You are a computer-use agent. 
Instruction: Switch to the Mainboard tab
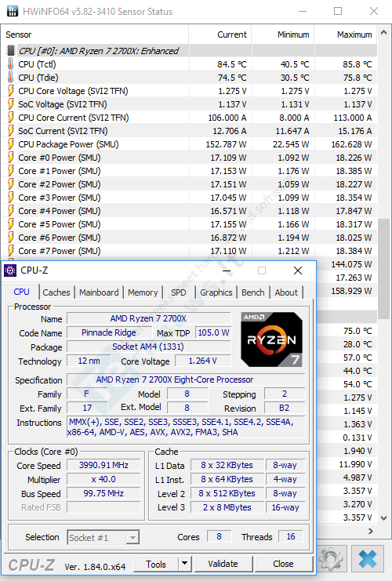(x=99, y=292)
